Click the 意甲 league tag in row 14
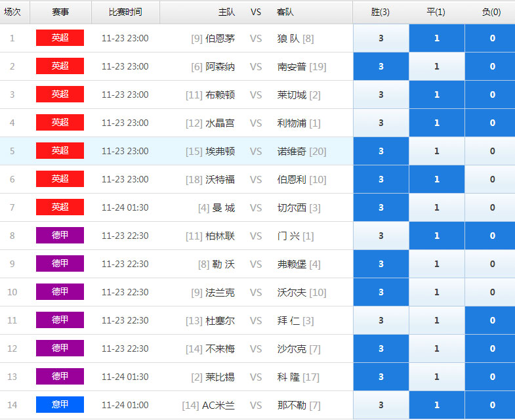Image resolution: width=515 pixels, height=420 pixels. point(60,405)
